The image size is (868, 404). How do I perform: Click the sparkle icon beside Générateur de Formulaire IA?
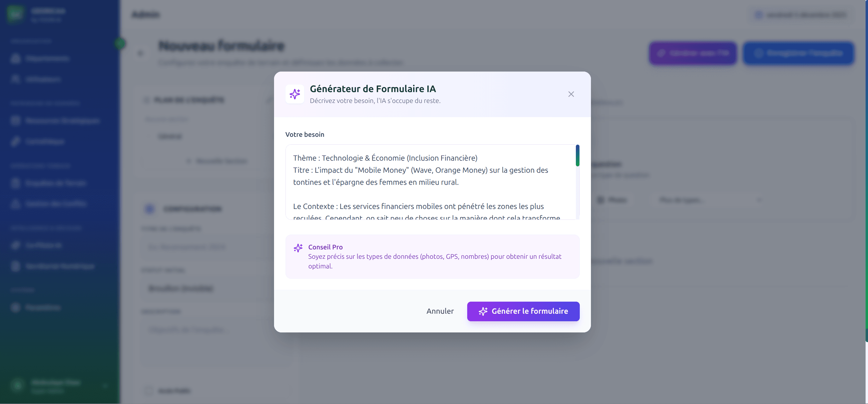295,94
